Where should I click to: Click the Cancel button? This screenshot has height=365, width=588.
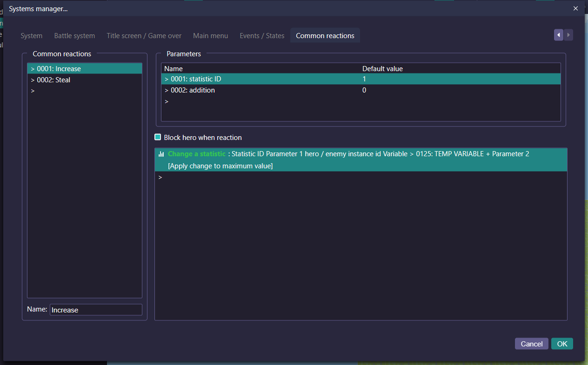(532, 344)
